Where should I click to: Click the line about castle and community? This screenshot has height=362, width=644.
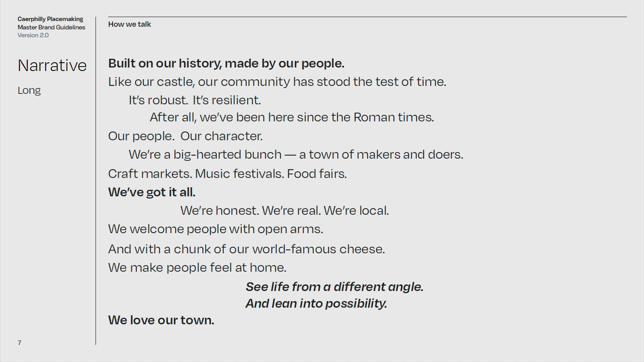pos(277,82)
